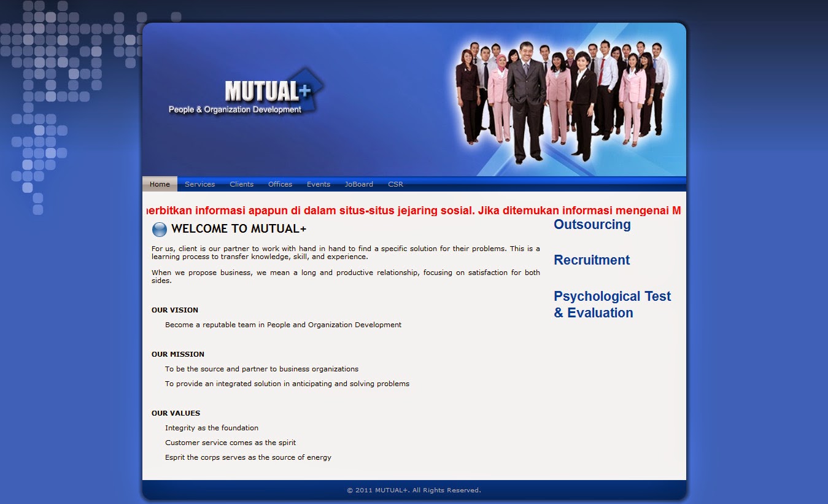Open Psychological Test & Evaluation link
The height and width of the screenshot is (504, 828).
click(612, 304)
